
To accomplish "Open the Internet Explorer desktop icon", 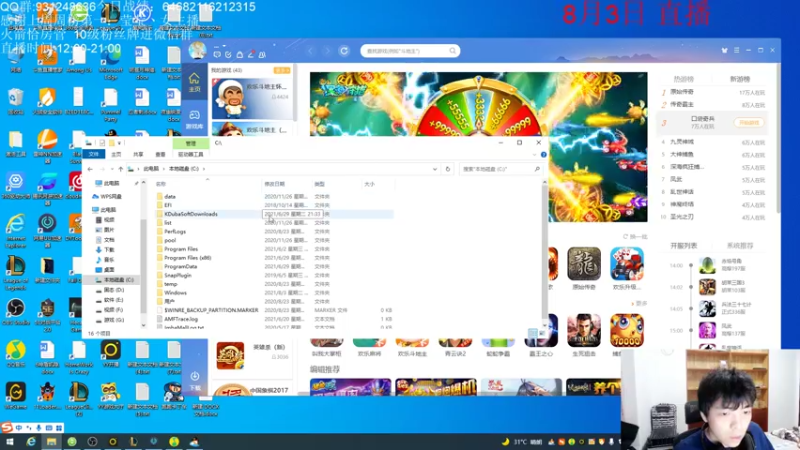I will point(15,230).
